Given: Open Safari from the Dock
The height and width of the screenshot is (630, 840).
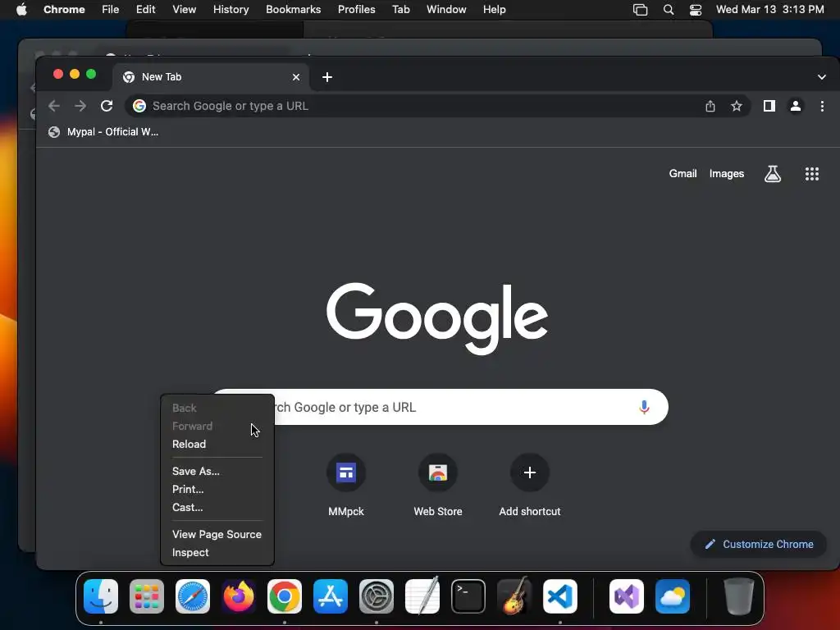Looking at the screenshot, I should [193, 596].
